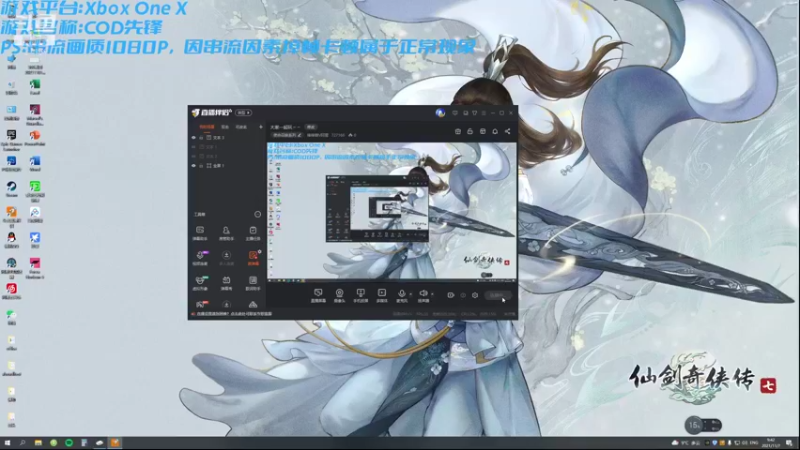Open the toolbox tool with a purple badge
The image size is (800, 450).
pyautogui.click(x=200, y=258)
